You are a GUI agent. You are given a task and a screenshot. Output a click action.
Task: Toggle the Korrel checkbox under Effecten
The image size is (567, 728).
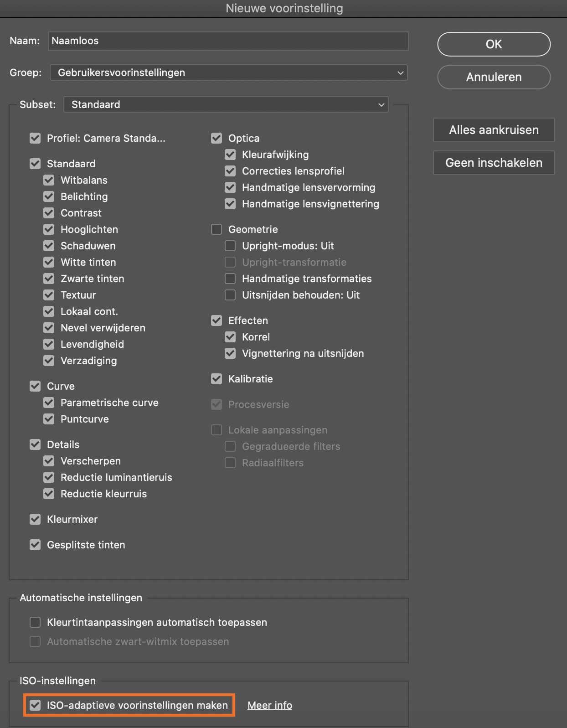pos(230,337)
